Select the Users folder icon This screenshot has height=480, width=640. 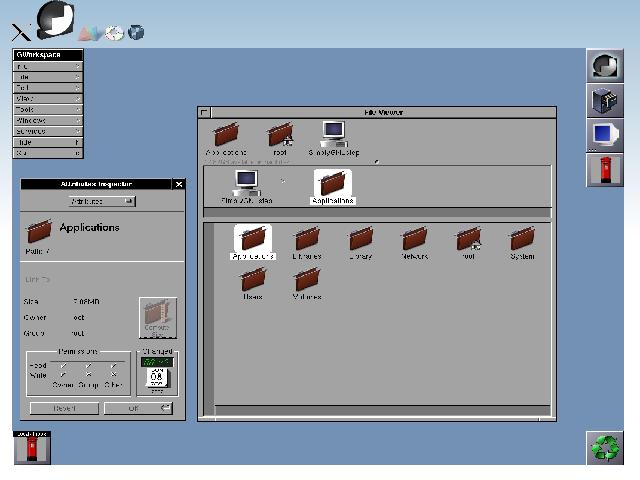tap(253, 281)
